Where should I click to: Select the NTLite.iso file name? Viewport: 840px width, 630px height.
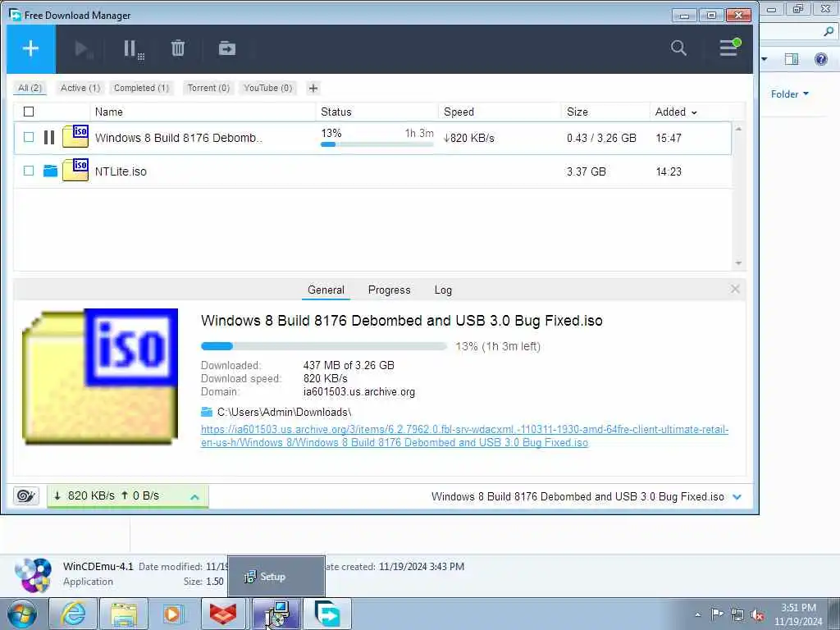(x=121, y=171)
